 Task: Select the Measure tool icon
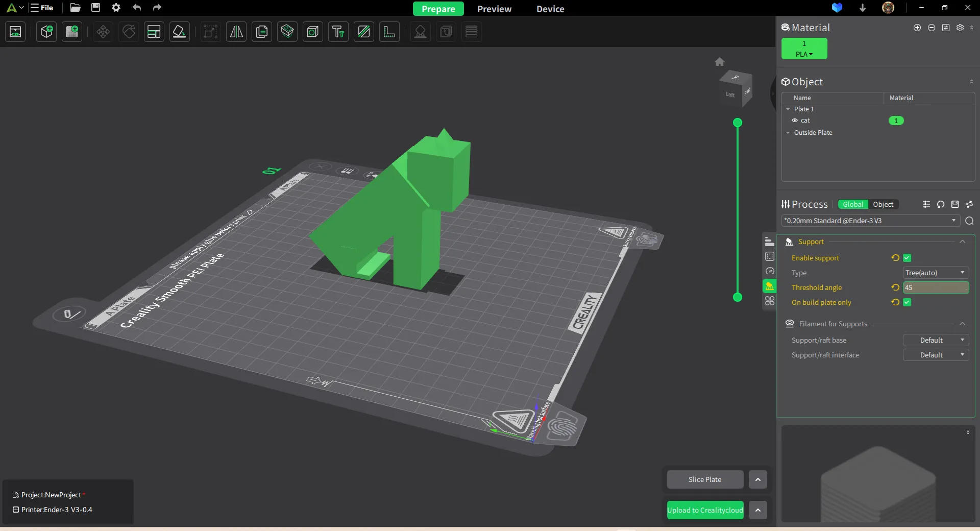point(389,32)
